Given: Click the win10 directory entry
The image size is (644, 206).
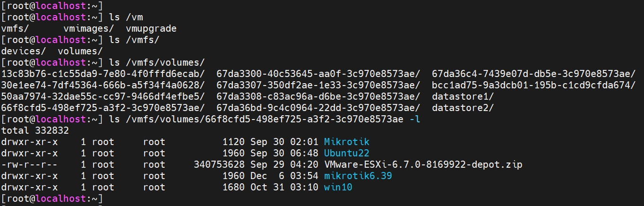Looking at the screenshot, I should (338, 187).
